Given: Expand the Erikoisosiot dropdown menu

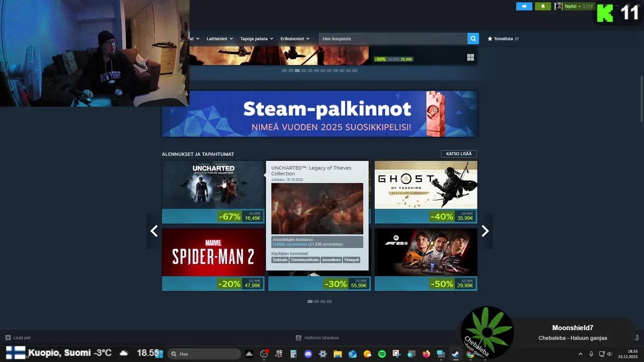Looking at the screenshot, I should point(295,39).
